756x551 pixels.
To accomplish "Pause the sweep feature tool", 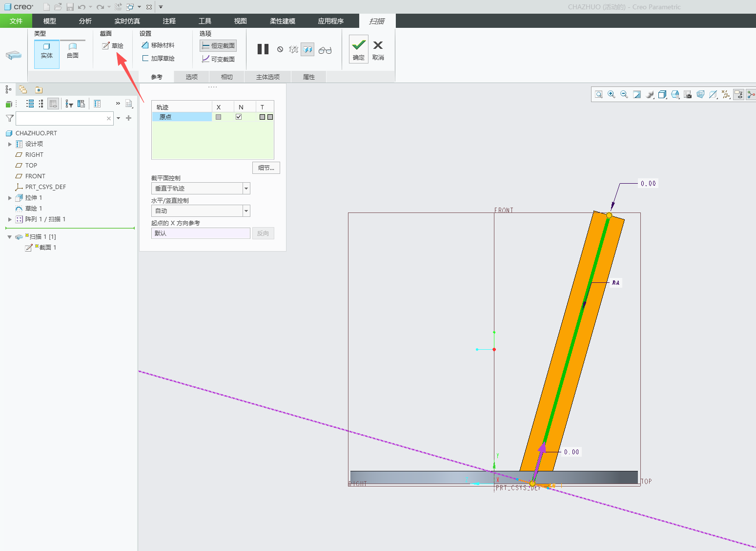I will [263, 49].
